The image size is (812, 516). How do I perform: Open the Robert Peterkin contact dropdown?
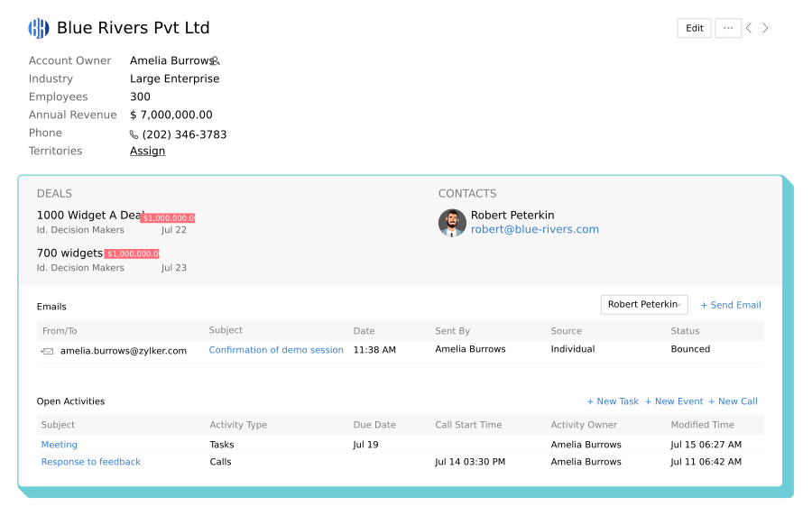click(644, 304)
